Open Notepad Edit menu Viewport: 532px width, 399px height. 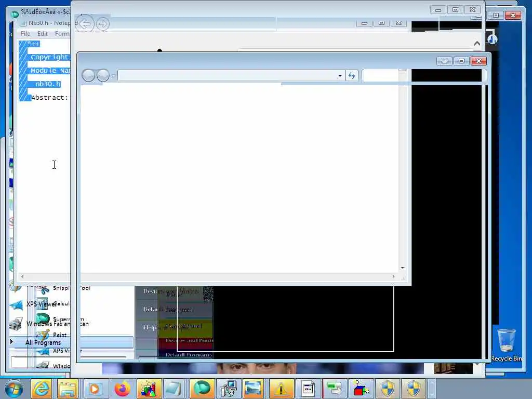43,34
